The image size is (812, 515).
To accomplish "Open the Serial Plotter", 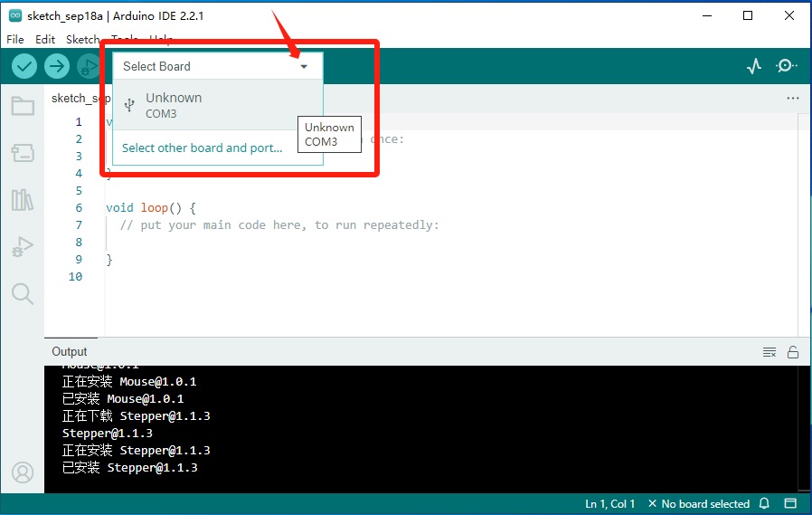I will click(x=754, y=66).
